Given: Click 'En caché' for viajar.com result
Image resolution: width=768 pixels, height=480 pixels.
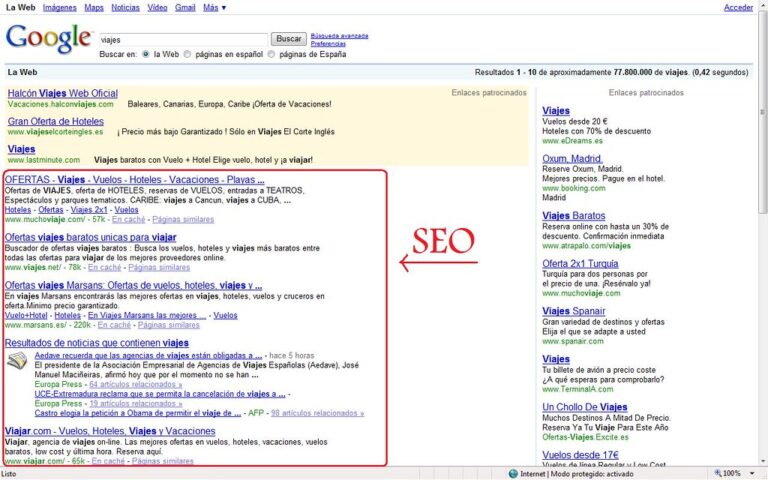Looking at the screenshot, I should pyautogui.click(x=108, y=461).
